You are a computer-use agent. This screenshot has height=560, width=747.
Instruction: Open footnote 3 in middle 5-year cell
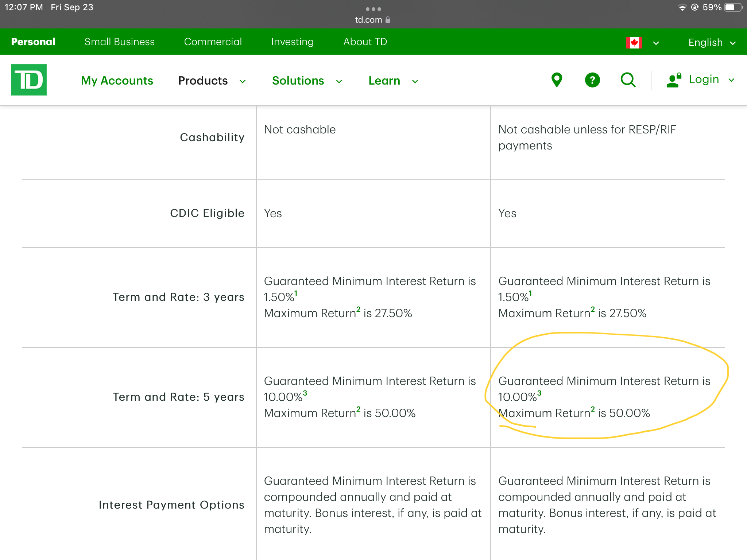[x=305, y=393]
